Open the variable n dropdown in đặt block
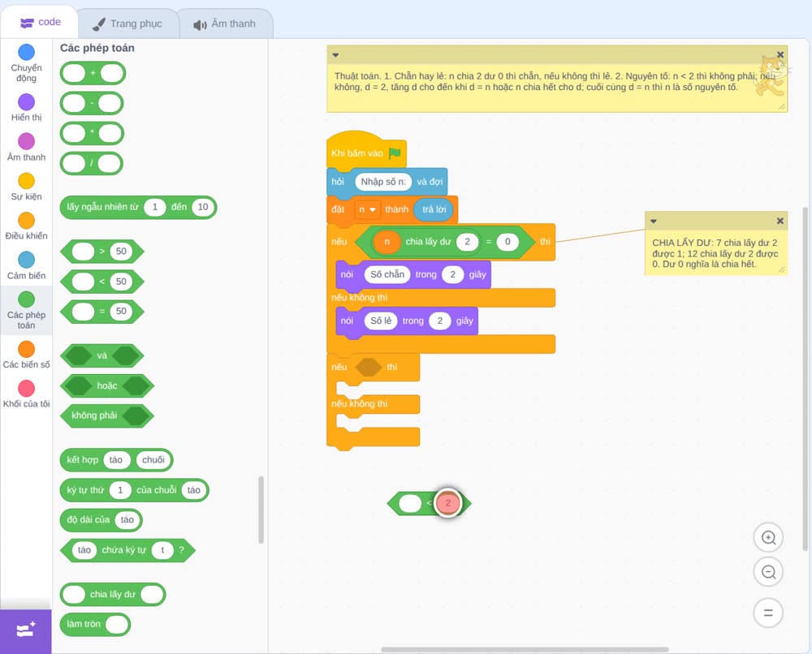The image size is (812, 654). pyautogui.click(x=368, y=209)
